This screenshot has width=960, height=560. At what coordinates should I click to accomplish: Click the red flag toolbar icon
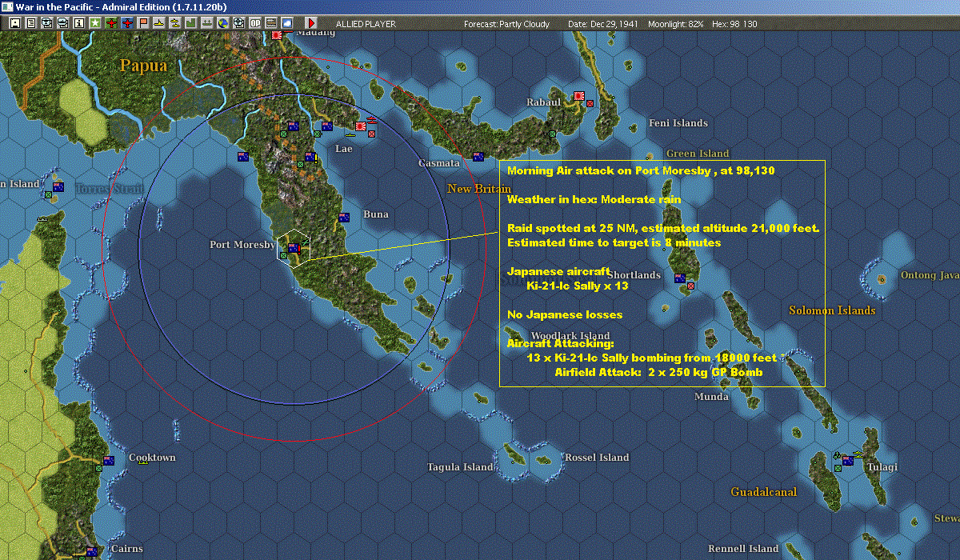pos(143,23)
